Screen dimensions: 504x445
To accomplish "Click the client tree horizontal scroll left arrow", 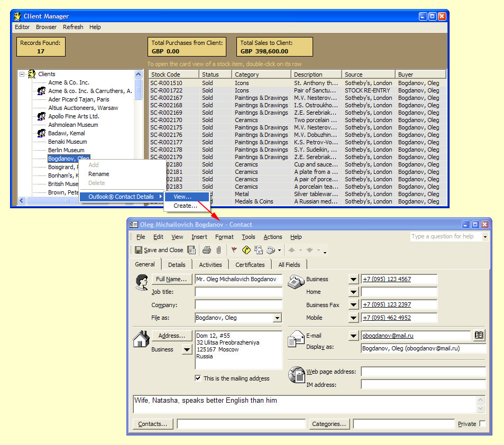I will pyautogui.click(x=22, y=200).
